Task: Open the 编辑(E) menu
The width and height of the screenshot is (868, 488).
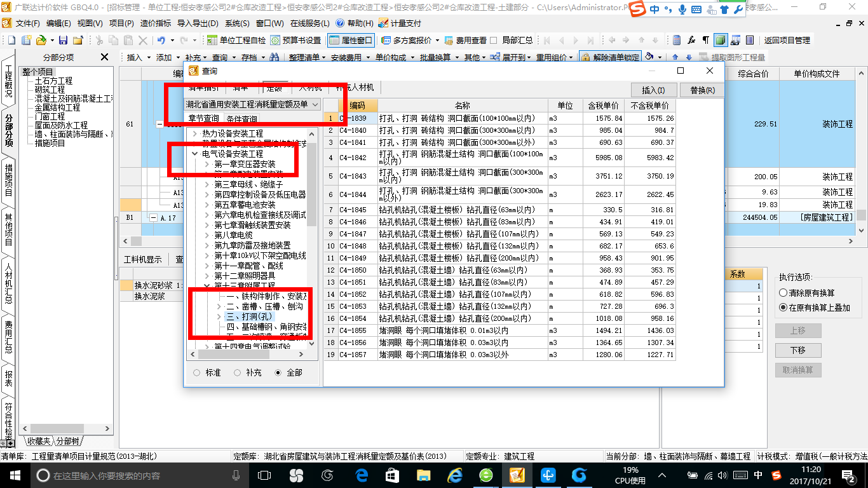Action: (x=58, y=24)
